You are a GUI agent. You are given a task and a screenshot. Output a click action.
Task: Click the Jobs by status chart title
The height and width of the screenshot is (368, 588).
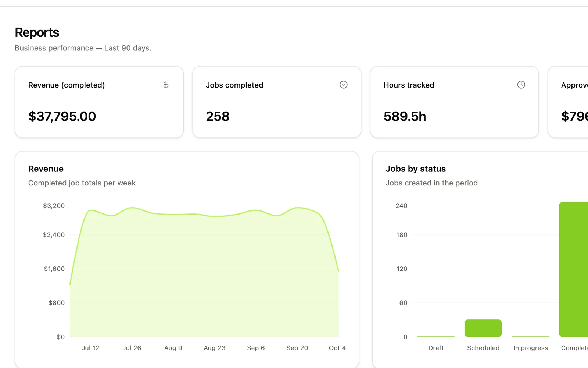pos(416,169)
